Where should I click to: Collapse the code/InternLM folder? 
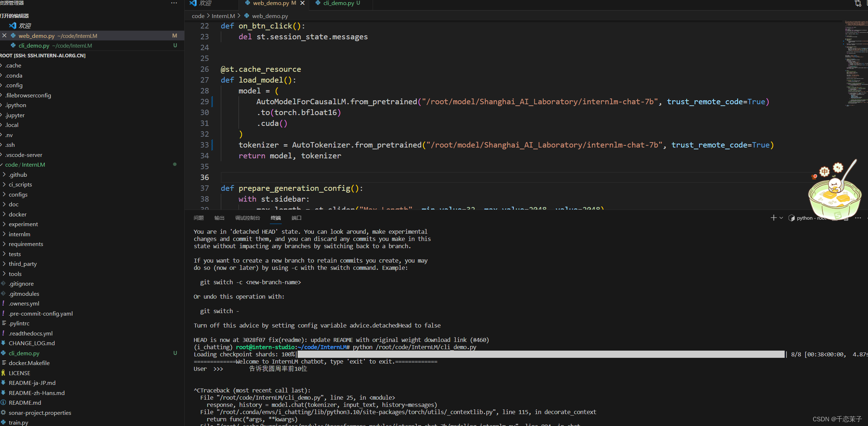(x=25, y=164)
